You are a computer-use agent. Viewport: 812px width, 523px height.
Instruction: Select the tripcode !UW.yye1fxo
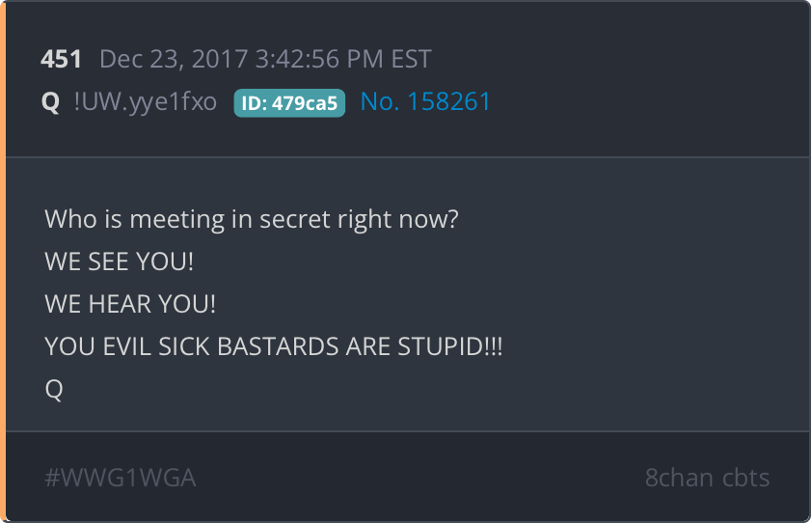click(x=146, y=101)
